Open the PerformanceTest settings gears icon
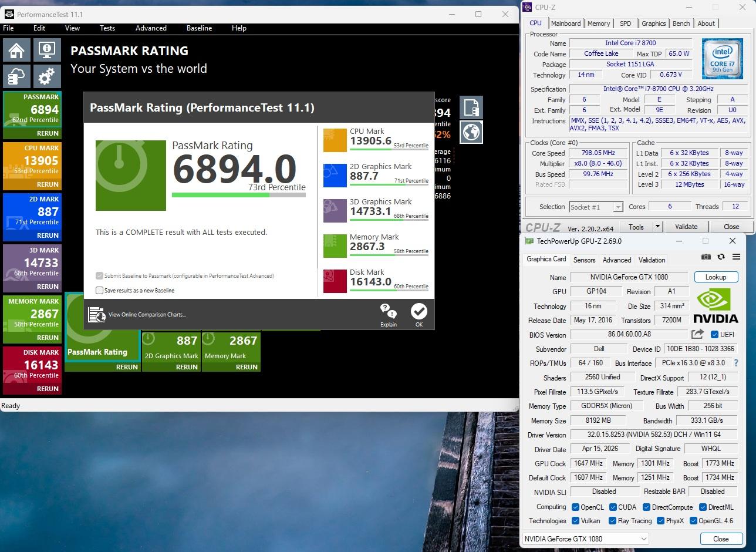This screenshot has width=756, height=552. tap(47, 76)
